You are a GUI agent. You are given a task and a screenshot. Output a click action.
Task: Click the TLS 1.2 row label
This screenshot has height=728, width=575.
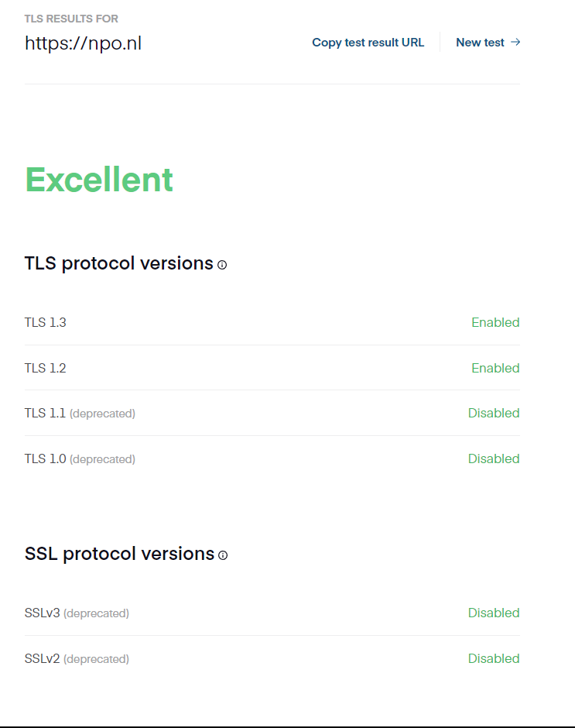click(x=45, y=368)
